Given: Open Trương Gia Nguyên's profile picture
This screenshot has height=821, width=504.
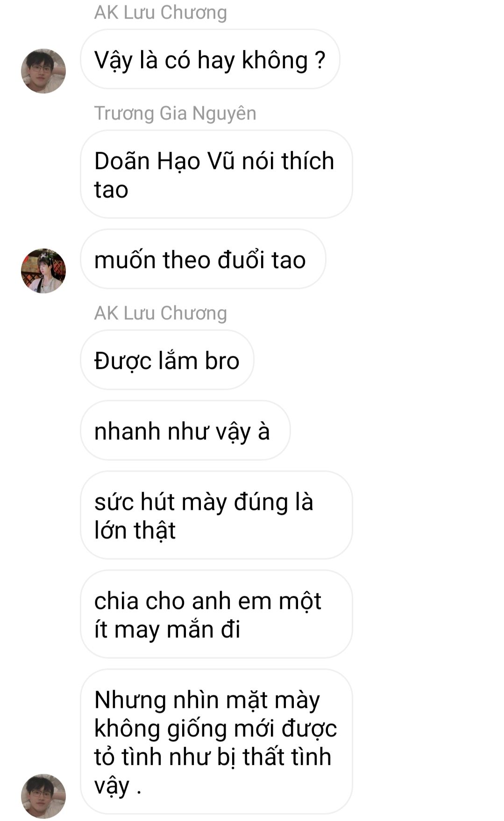Looking at the screenshot, I should click(43, 271).
